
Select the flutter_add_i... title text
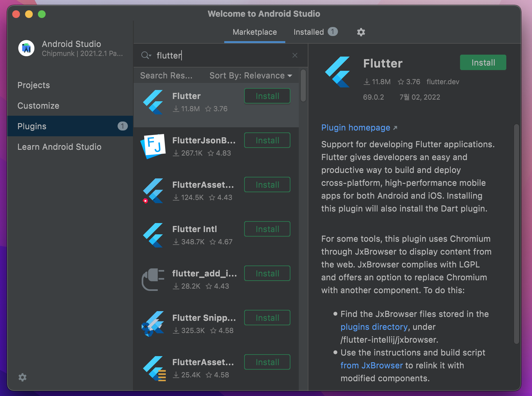click(x=205, y=274)
